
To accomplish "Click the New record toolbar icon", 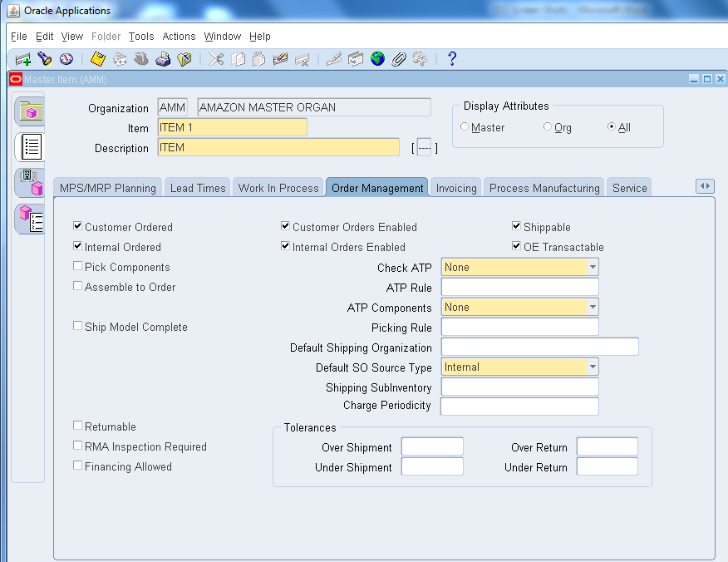I will coord(22,60).
